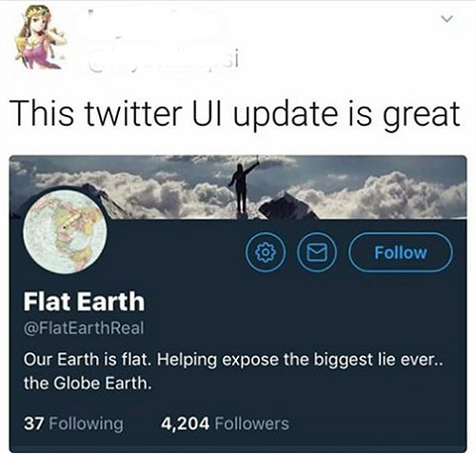View the cloud mountain header image
Screen dimensions: 476x454
(x=238, y=188)
